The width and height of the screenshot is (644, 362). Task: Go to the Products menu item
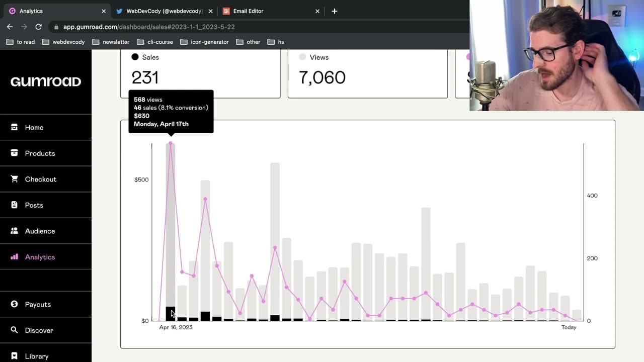(46, 153)
